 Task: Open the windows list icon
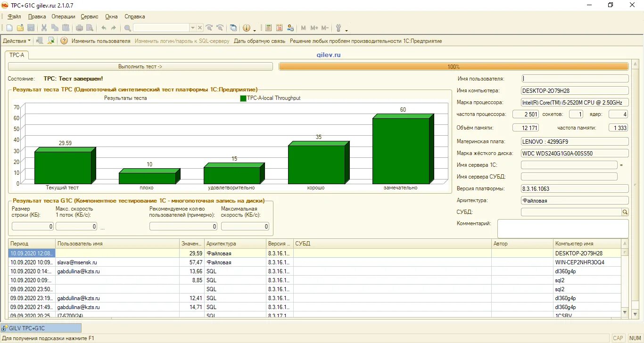click(233, 28)
